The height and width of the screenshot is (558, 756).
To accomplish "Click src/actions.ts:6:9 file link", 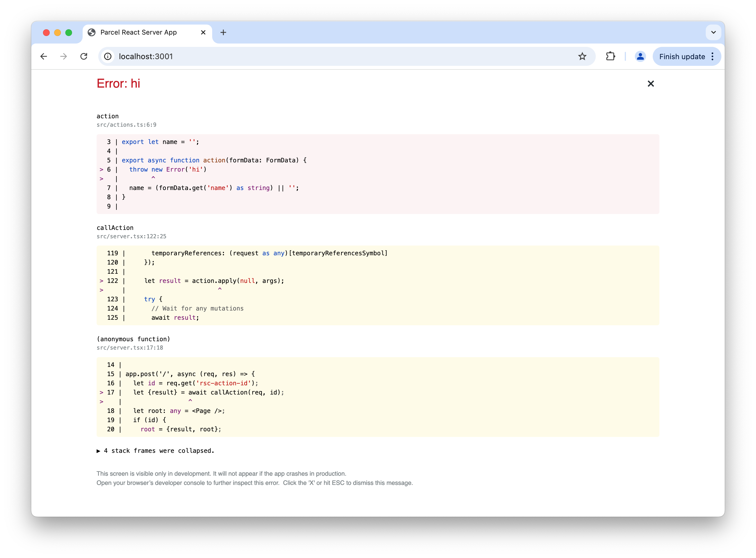I will (x=127, y=124).
